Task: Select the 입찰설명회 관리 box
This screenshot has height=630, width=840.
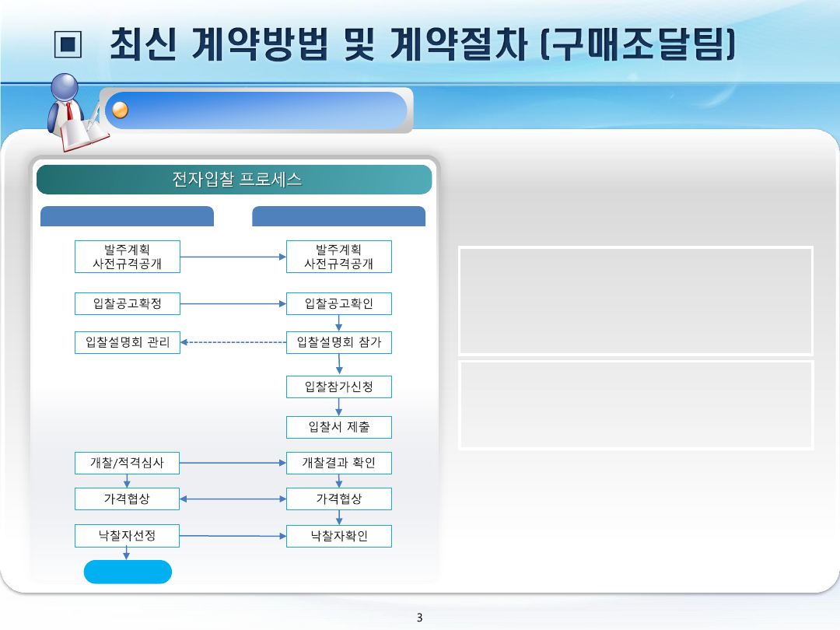Action: point(128,343)
